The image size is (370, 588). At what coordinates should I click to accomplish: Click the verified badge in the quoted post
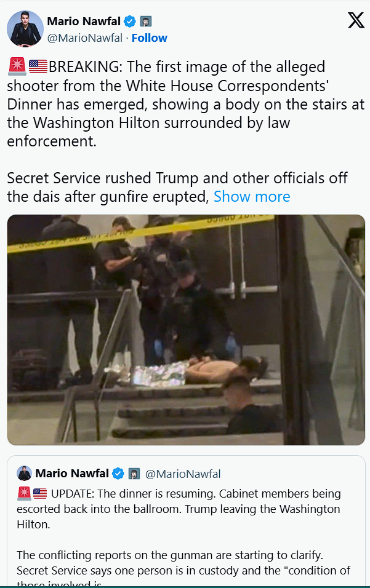point(118,474)
